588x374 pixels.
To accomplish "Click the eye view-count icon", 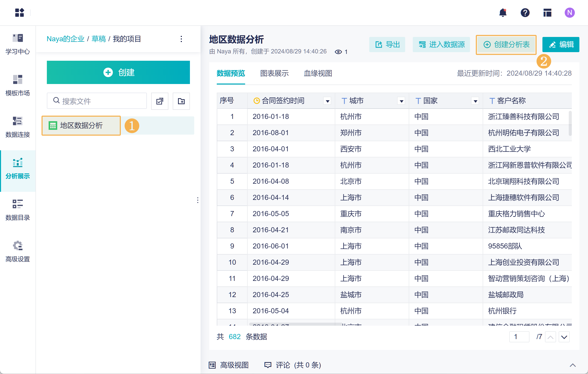I will tap(338, 52).
